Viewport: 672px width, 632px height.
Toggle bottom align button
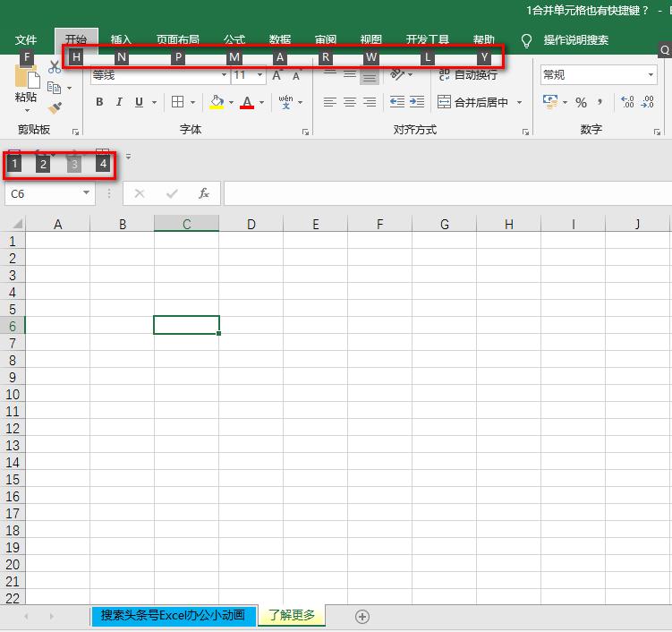point(370,76)
